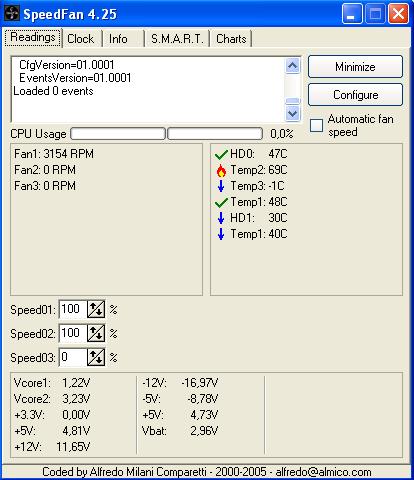
Task: Click the flame icon beside Temp2
Action: (221, 170)
